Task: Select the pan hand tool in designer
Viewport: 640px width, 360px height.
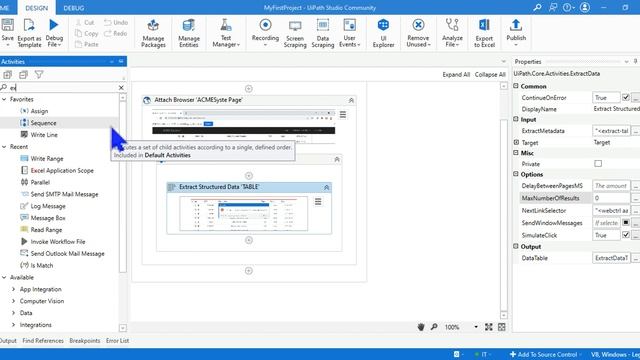Action: [421, 327]
